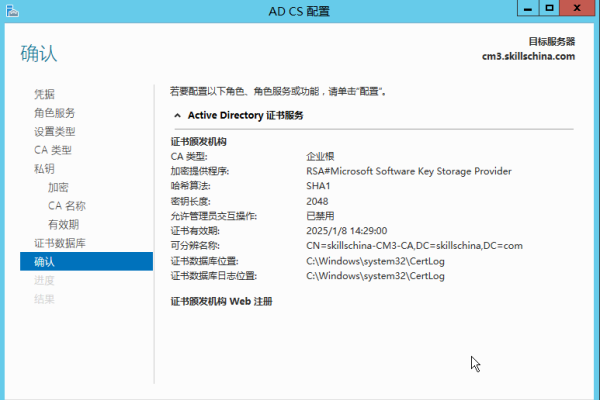This screenshot has height=400, width=600.
Task: Select the 有效期 sub-step
Action: [63, 224]
